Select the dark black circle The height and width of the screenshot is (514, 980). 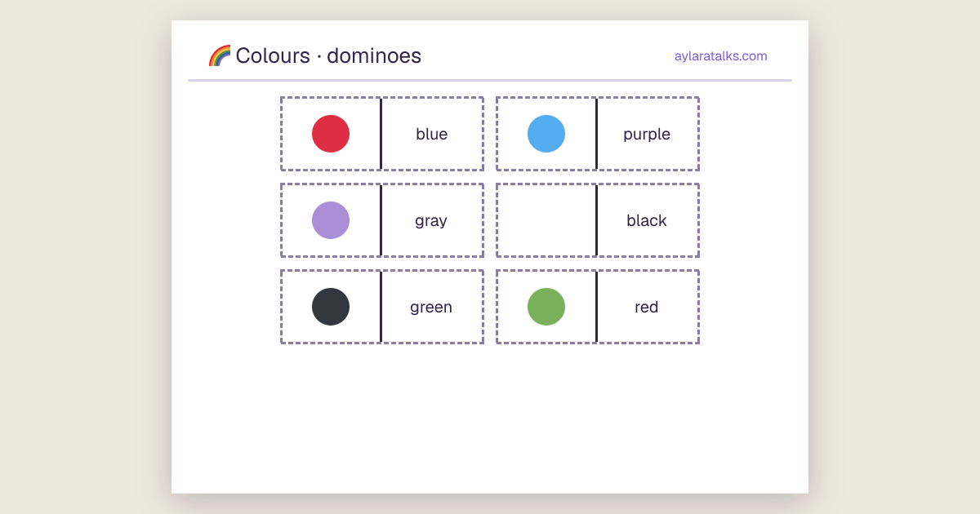point(331,307)
